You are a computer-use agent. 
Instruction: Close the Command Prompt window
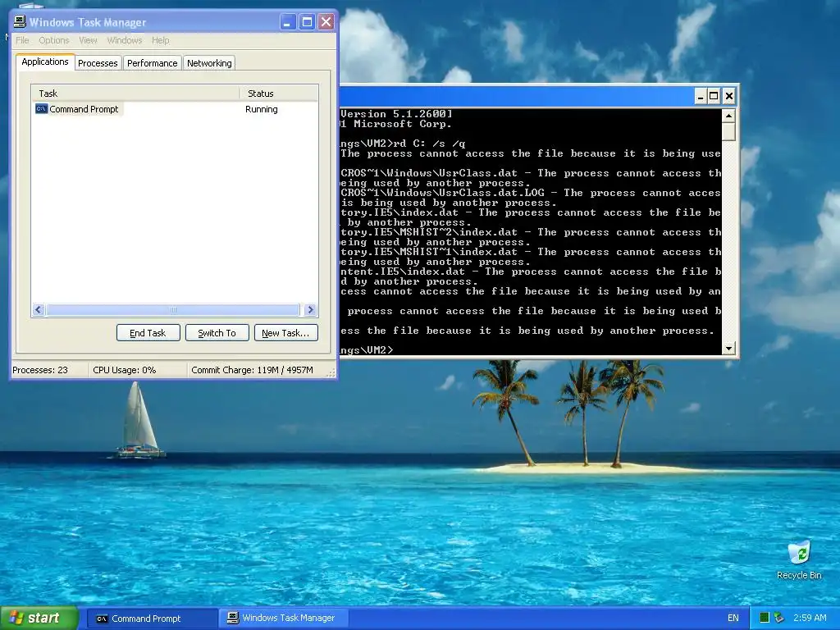click(728, 96)
